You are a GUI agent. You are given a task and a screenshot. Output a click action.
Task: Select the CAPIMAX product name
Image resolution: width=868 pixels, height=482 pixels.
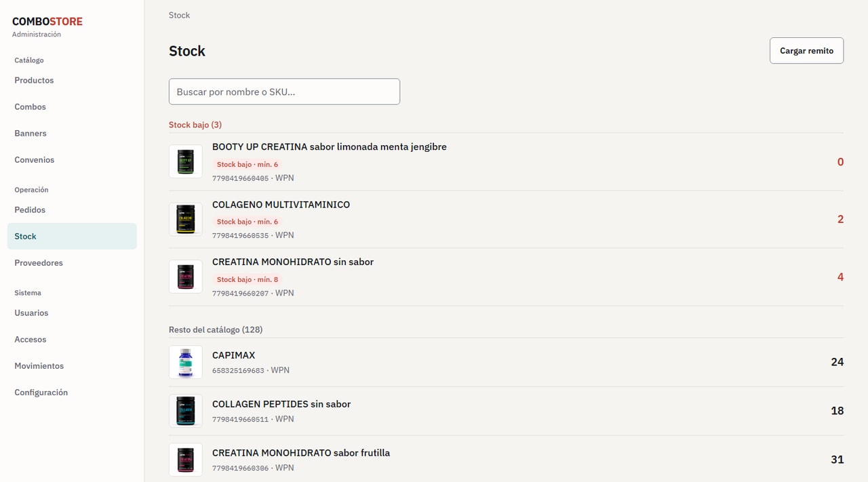(233, 355)
